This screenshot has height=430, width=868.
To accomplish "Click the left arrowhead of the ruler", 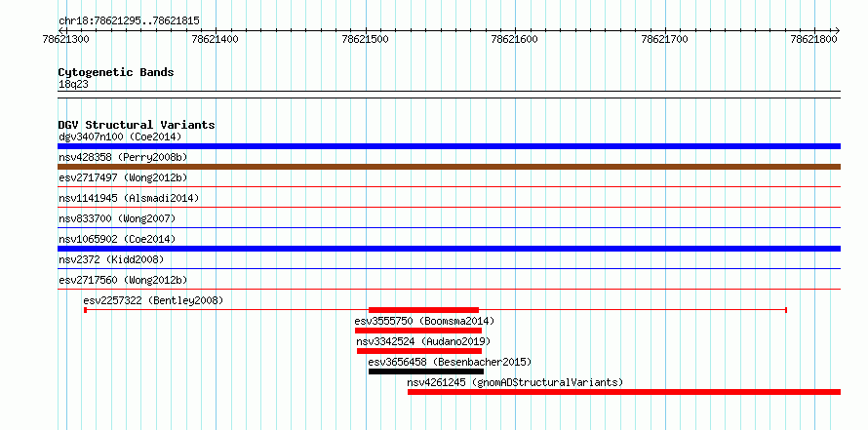I will pyautogui.click(x=60, y=30).
